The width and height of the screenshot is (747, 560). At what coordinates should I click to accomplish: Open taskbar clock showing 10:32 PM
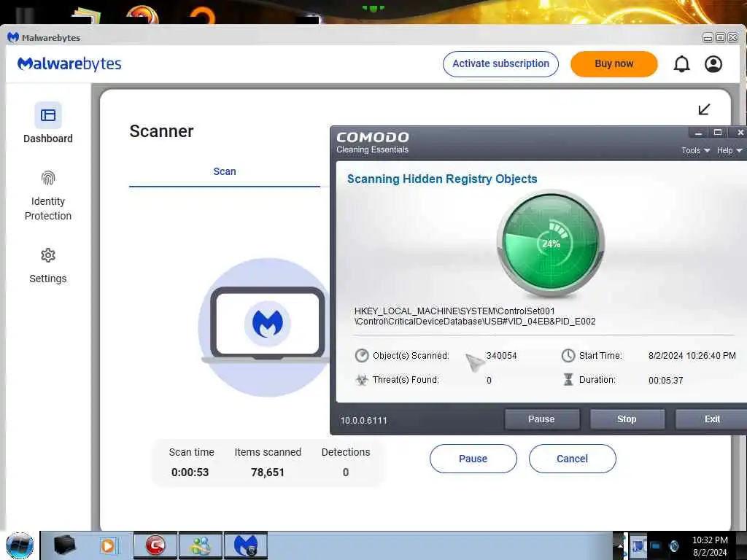tap(710, 546)
